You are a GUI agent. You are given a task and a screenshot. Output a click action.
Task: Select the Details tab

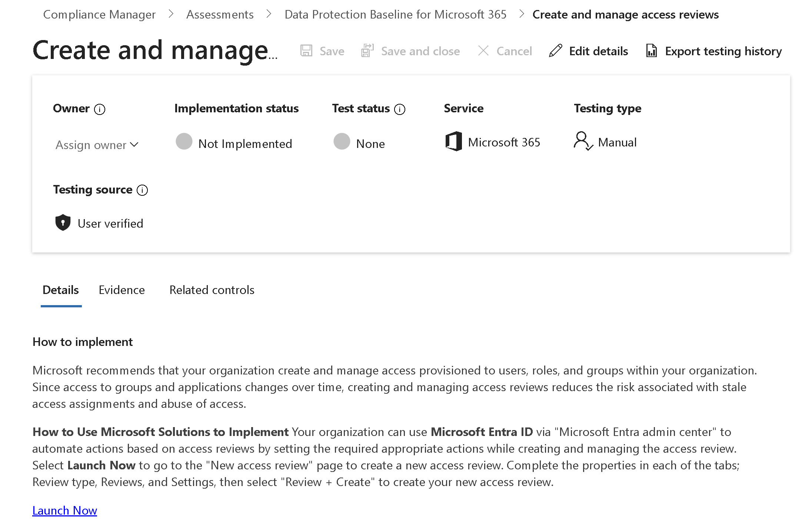(61, 290)
